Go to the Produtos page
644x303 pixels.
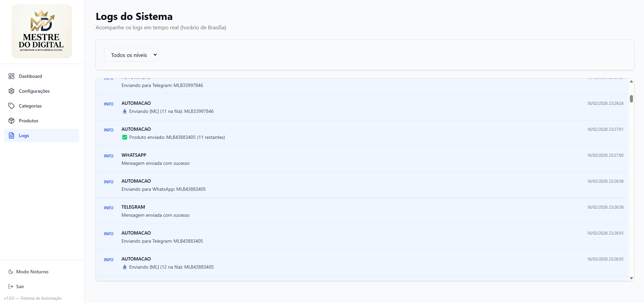[x=28, y=121]
